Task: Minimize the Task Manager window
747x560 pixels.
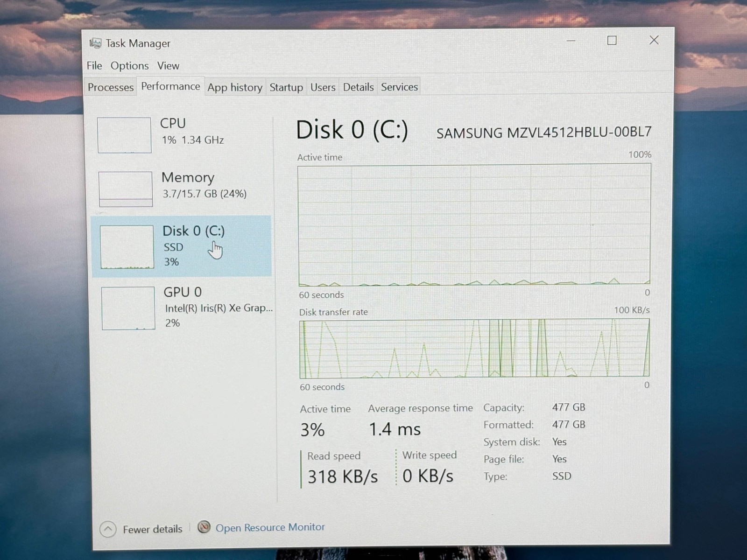Action: [x=571, y=41]
